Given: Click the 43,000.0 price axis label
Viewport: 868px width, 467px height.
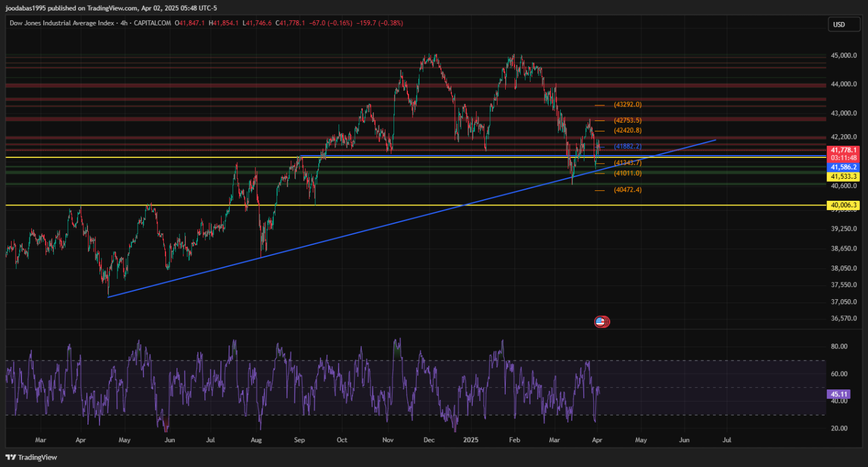Looking at the screenshot, I should pos(844,113).
